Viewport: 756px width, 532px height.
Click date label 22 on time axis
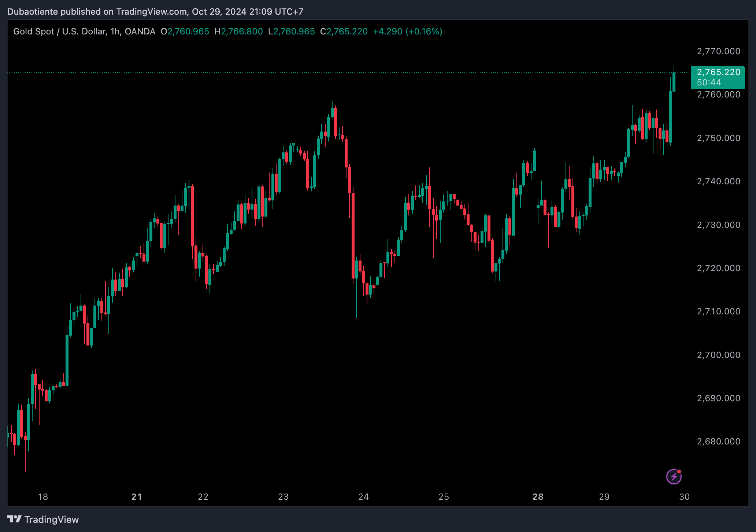coord(203,497)
